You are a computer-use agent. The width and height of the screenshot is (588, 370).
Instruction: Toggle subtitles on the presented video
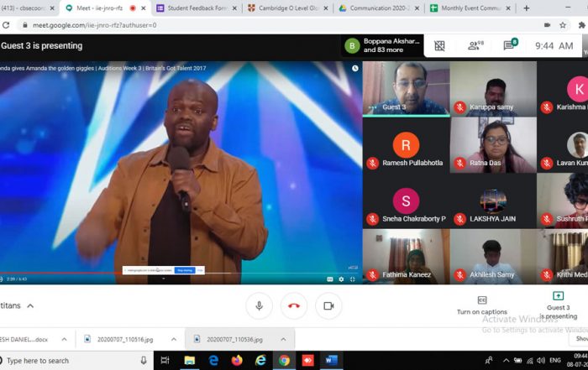tap(329, 279)
